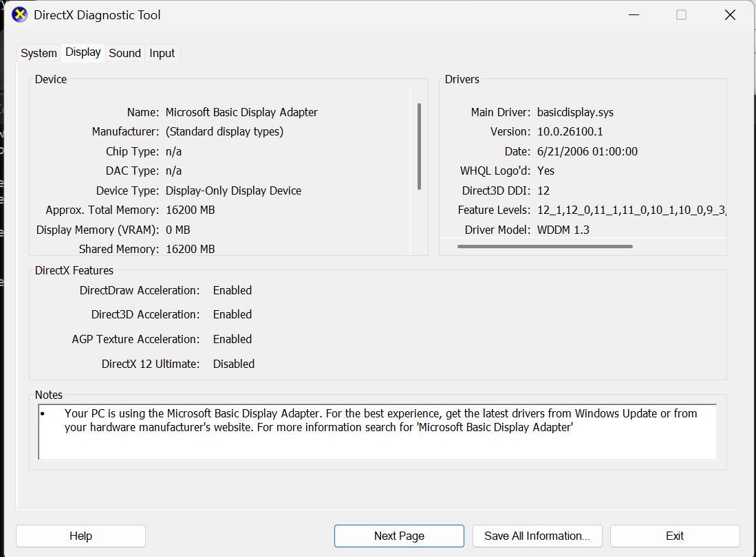Click the 'Main Driver:' label
The image size is (756, 557).
click(x=501, y=112)
